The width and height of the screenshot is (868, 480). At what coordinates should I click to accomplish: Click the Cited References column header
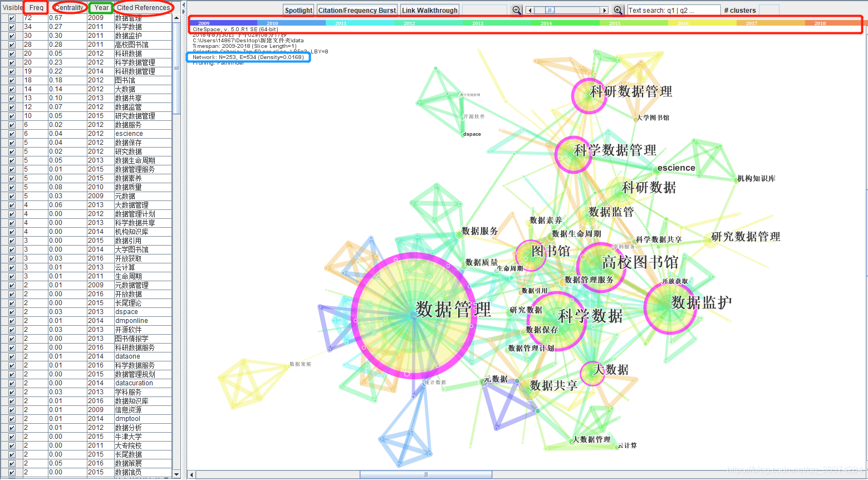point(143,7)
